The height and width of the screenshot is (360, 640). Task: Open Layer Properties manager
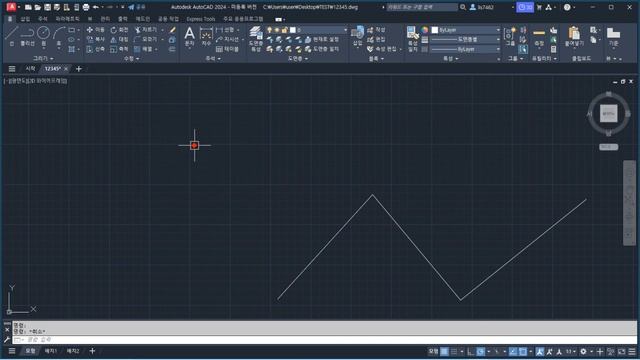pyautogui.click(x=256, y=39)
